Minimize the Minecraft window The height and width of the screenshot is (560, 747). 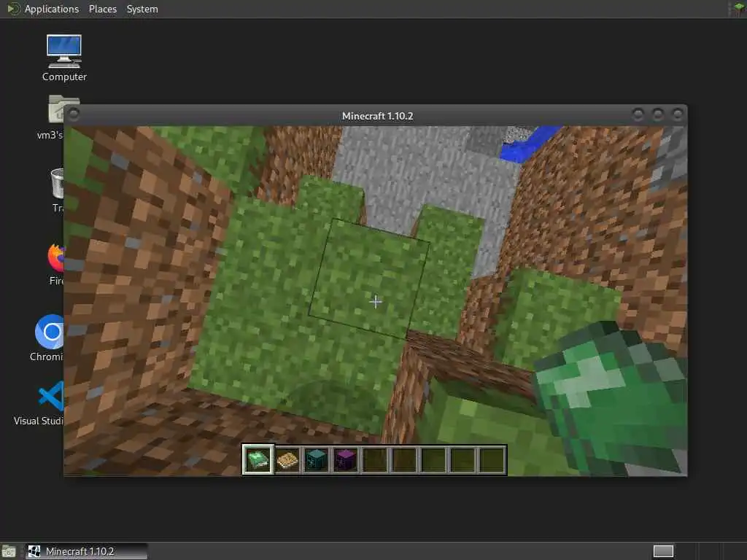638,114
